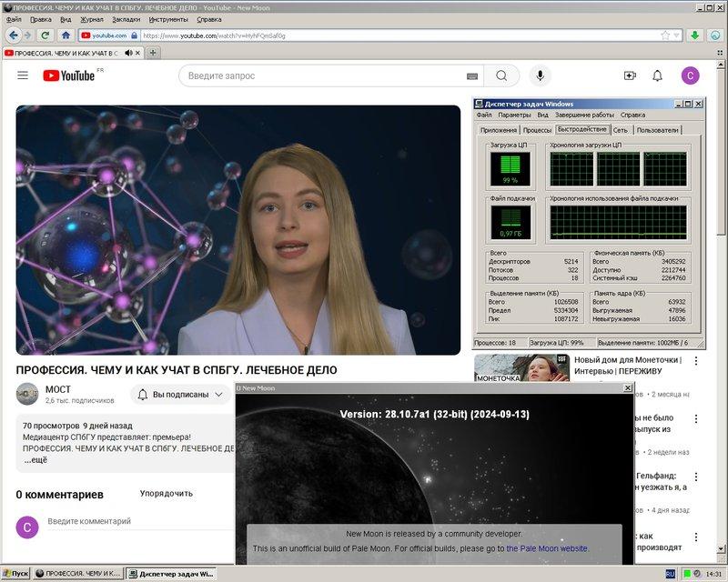Click the 70 просмотров text
This screenshot has height=582, width=728.
pyautogui.click(x=51, y=426)
